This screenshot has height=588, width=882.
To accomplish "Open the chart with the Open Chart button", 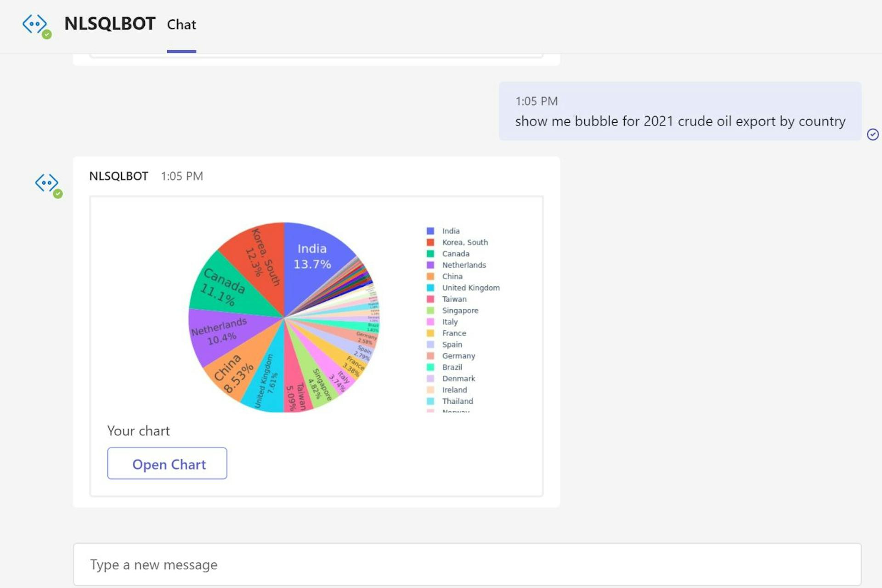I will coord(167,464).
